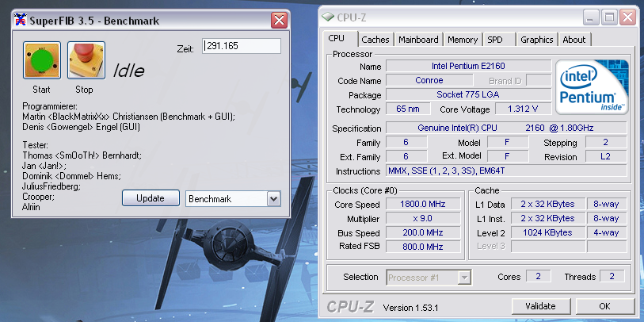Click the Instructions field MMX, SSE
The width and height of the screenshot is (644, 322).
506,171
